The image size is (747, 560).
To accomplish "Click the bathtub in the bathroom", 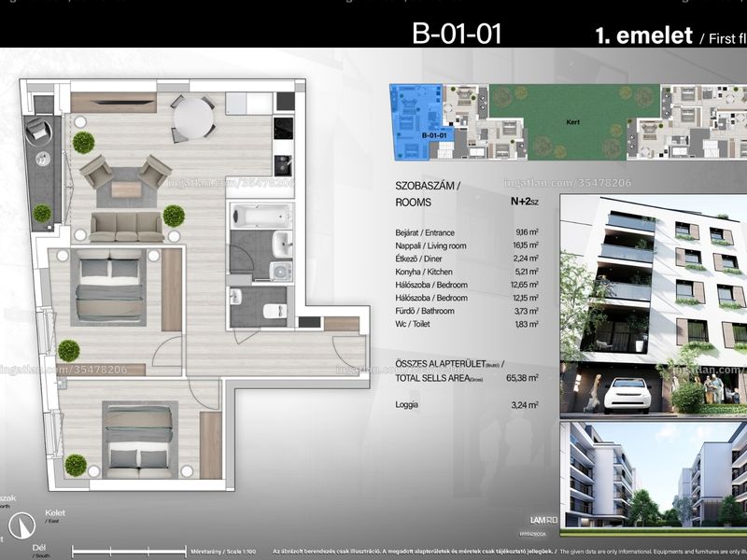I will click(261, 217).
